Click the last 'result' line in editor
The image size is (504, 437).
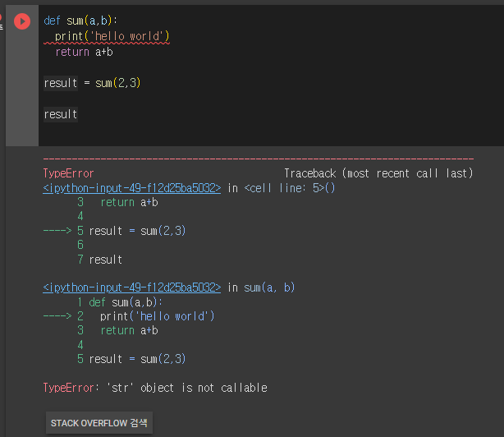click(x=61, y=114)
